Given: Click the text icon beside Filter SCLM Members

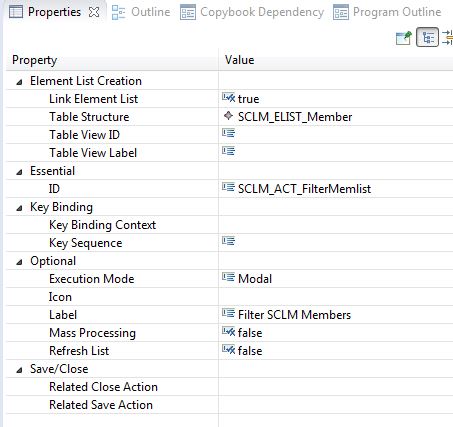Looking at the screenshot, I should coord(229,313).
